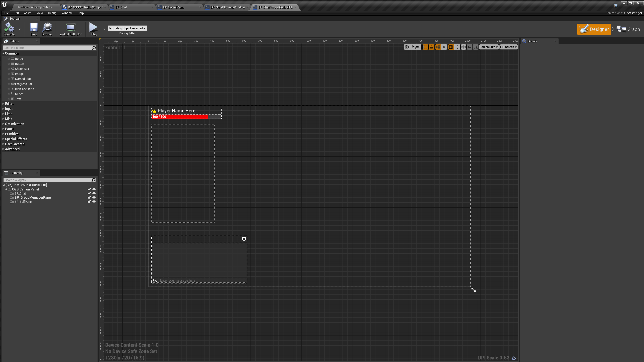Click the Save toolbar icon
The image size is (644, 362).
pyautogui.click(x=34, y=28)
